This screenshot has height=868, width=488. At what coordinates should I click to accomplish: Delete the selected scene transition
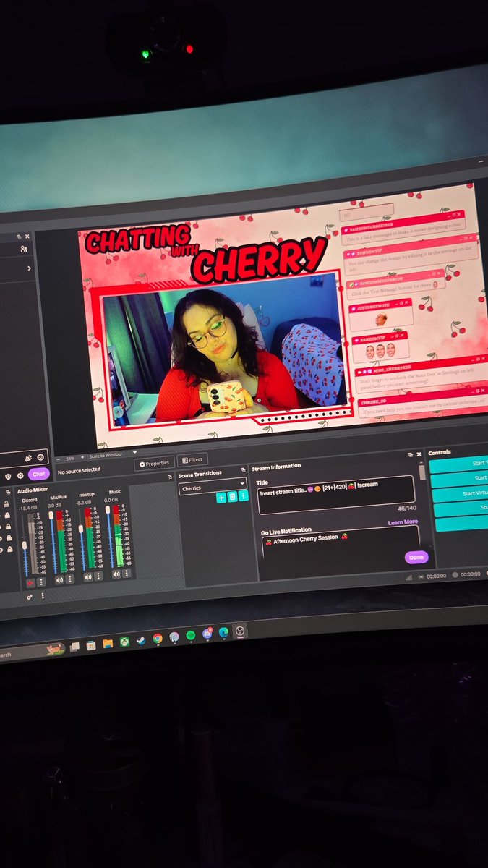pyautogui.click(x=232, y=496)
